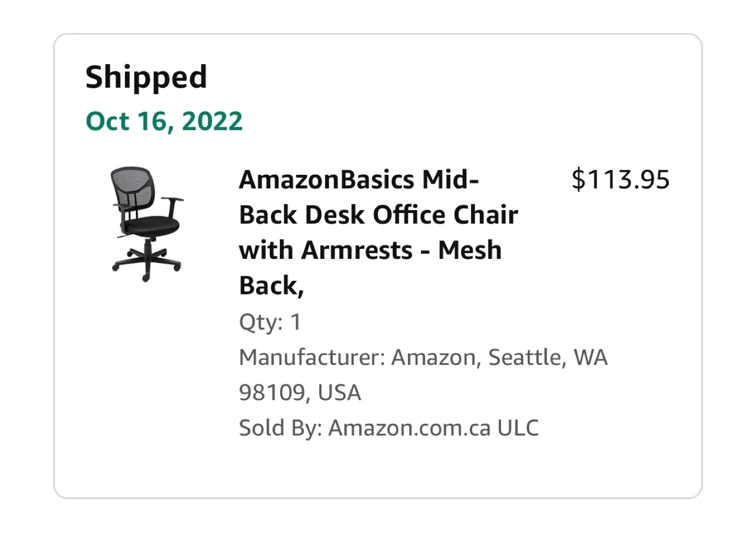756x535 pixels.
Task: Click the $113.95 item price
Action: point(620,180)
